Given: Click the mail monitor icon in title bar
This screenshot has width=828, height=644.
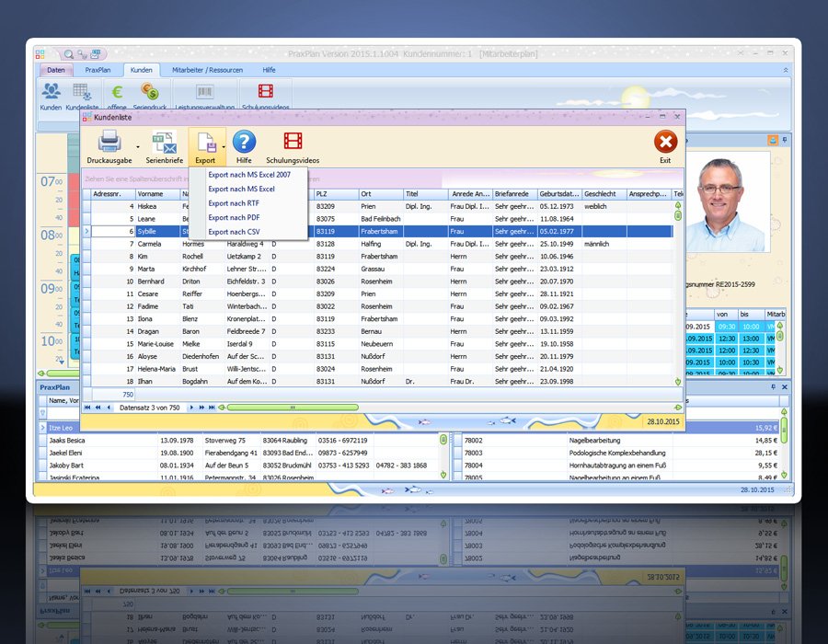Looking at the screenshot, I should click(x=96, y=53).
